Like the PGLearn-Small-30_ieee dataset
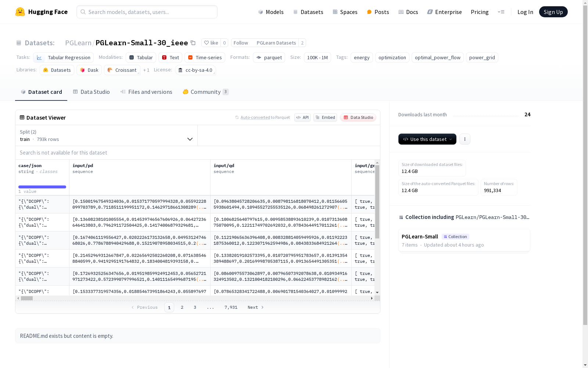 [x=211, y=43]
